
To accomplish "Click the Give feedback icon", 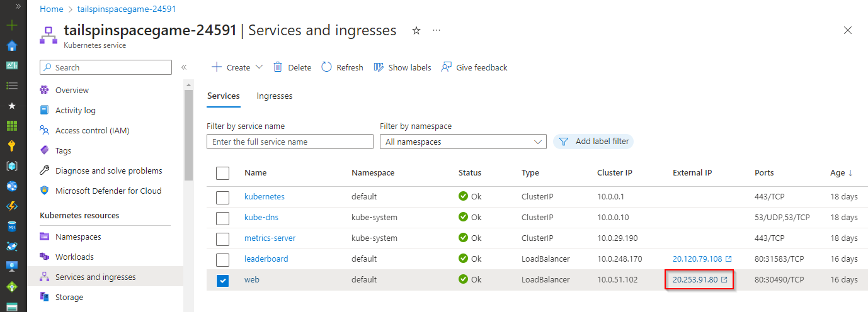I will point(447,67).
